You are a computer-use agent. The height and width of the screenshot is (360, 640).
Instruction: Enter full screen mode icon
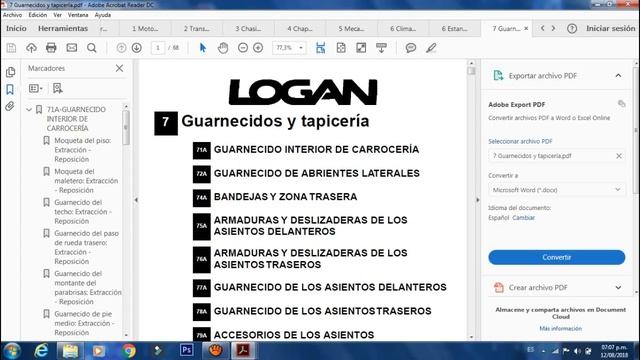coord(361,48)
